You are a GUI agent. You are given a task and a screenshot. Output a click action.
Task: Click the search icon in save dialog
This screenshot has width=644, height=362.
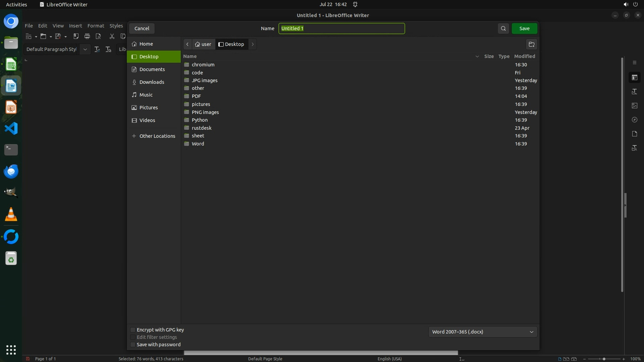pos(503,28)
